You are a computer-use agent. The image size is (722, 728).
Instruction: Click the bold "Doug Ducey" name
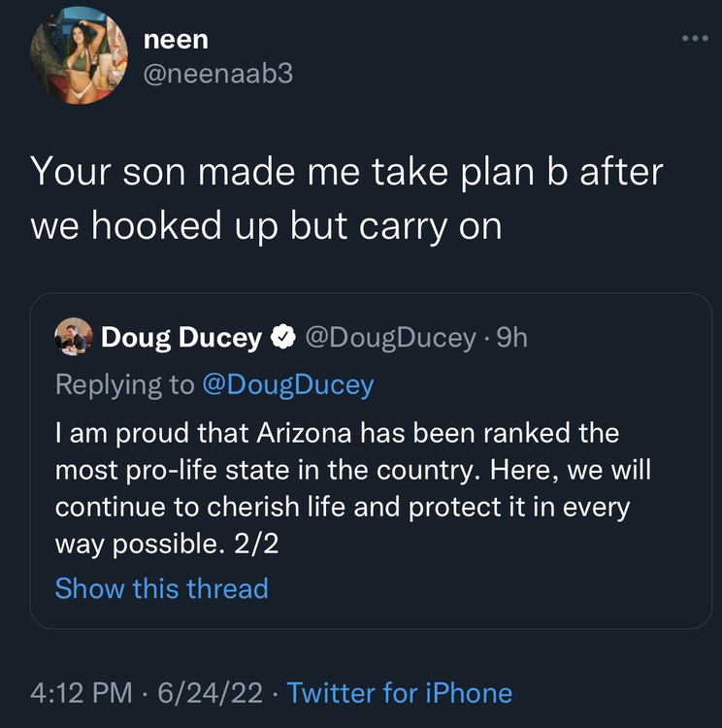181,338
